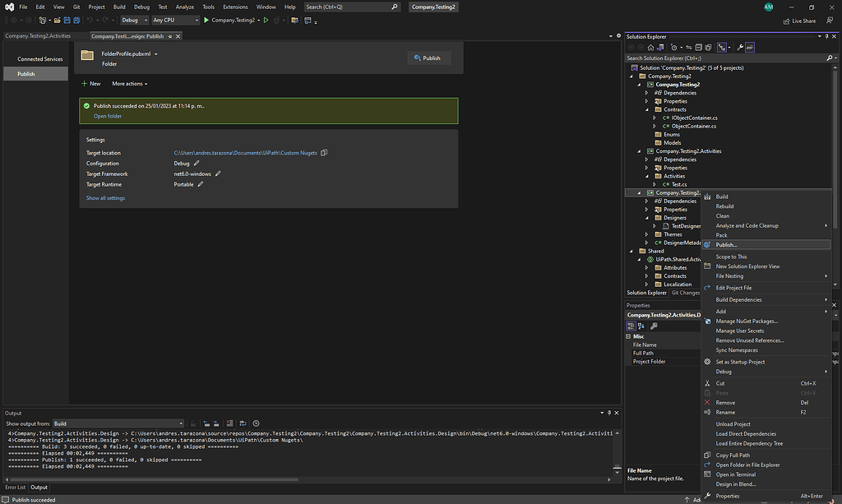The width and height of the screenshot is (842, 504).
Task: Edit the Target Runtime pencil icon
Action: [x=201, y=184]
